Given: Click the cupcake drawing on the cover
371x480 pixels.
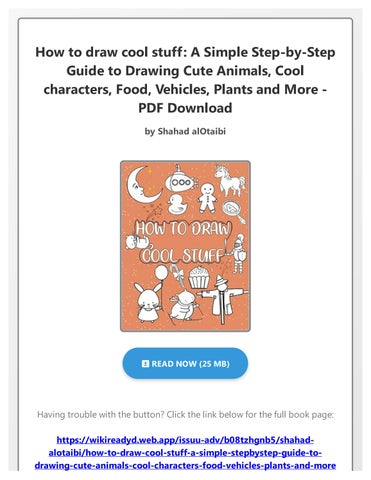Looking at the screenshot, I should [x=199, y=277].
